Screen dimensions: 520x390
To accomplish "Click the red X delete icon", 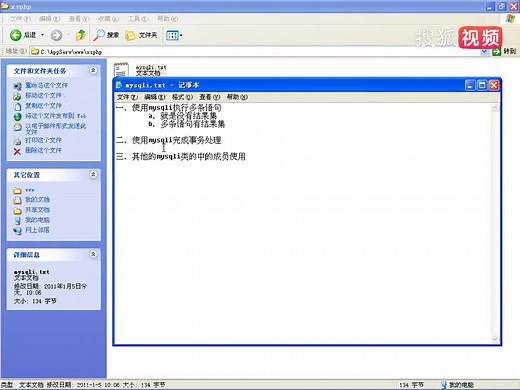I will click(x=17, y=151).
